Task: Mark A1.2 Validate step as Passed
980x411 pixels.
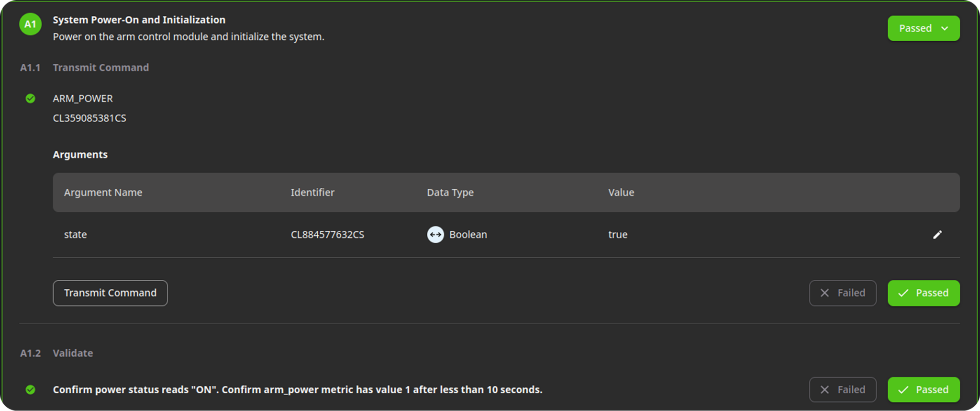Action: tap(924, 390)
